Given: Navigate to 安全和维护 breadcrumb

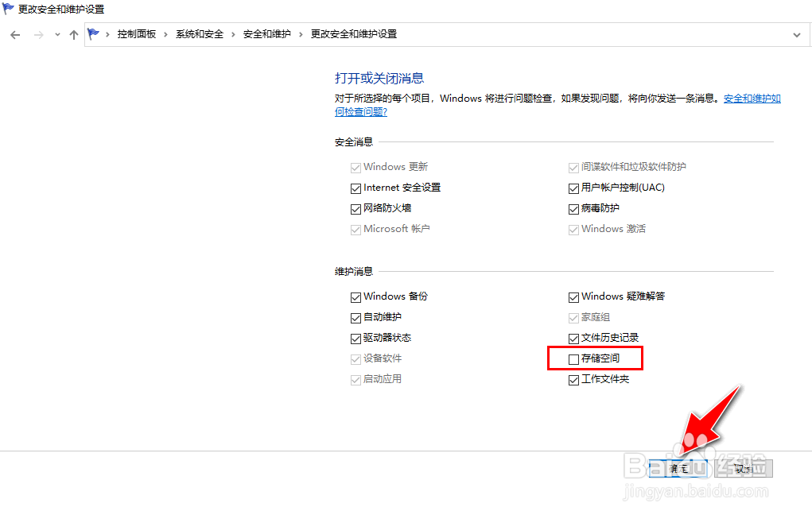Looking at the screenshot, I should click(x=266, y=34).
